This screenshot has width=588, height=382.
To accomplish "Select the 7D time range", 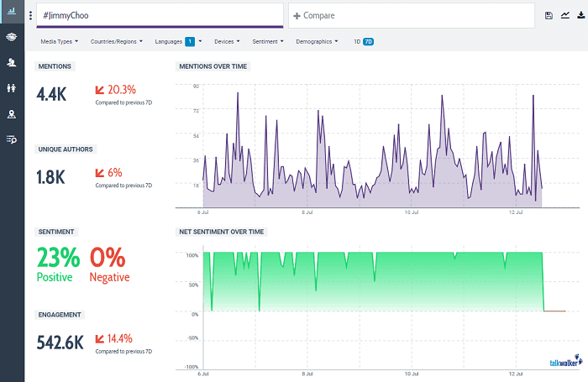I will pos(368,41).
